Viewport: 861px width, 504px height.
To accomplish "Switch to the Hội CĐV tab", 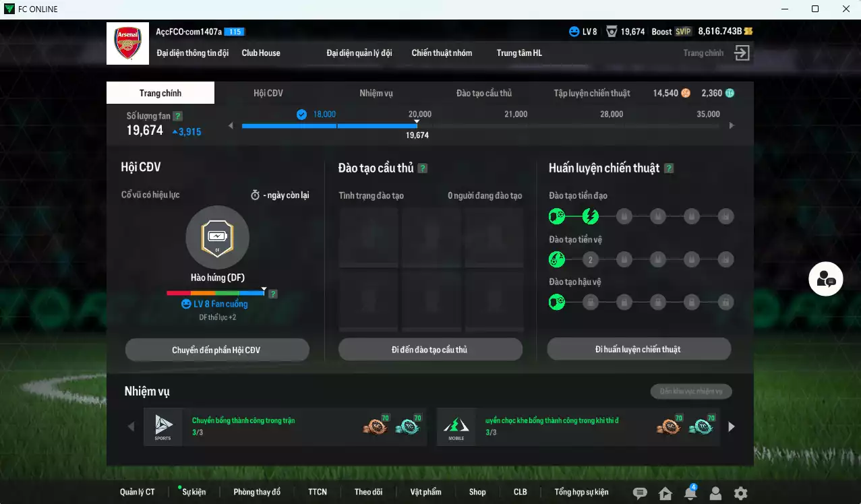I will click(x=268, y=93).
